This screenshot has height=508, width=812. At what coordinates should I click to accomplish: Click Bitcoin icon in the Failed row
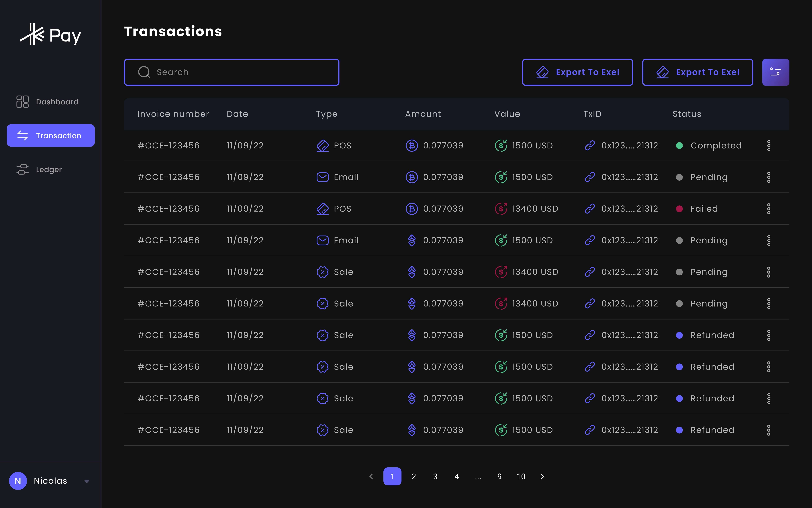click(x=412, y=209)
